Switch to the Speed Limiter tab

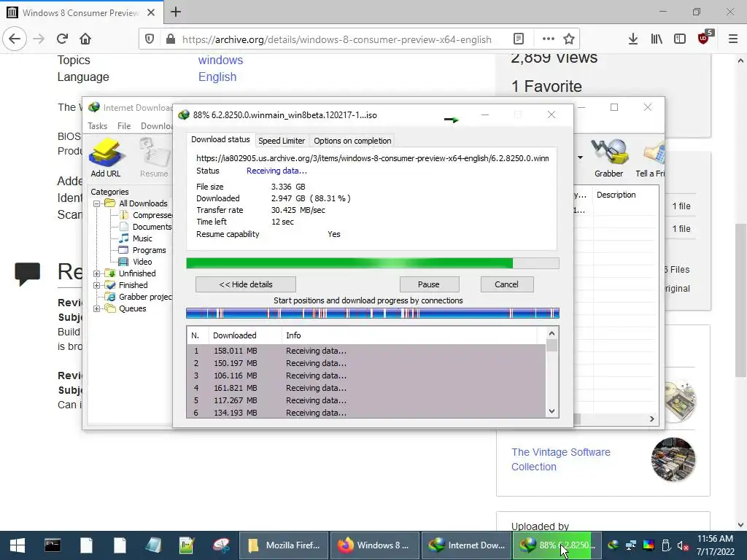(x=282, y=141)
